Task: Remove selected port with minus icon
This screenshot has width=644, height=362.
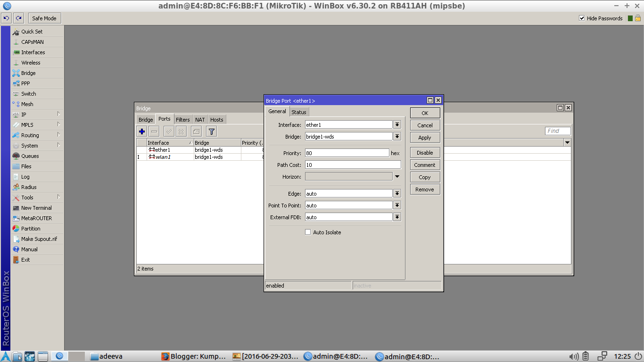Action: point(154,131)
